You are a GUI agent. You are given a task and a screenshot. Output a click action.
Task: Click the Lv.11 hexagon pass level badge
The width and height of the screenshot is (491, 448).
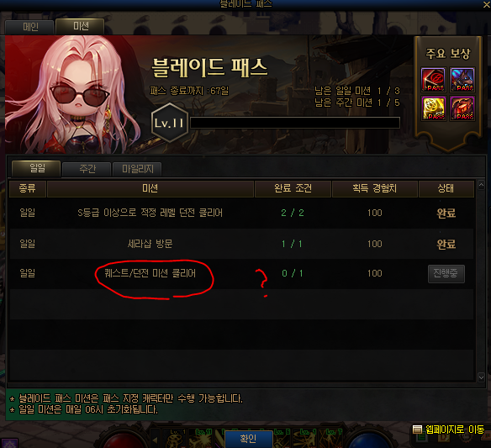[x=170, y=123]
